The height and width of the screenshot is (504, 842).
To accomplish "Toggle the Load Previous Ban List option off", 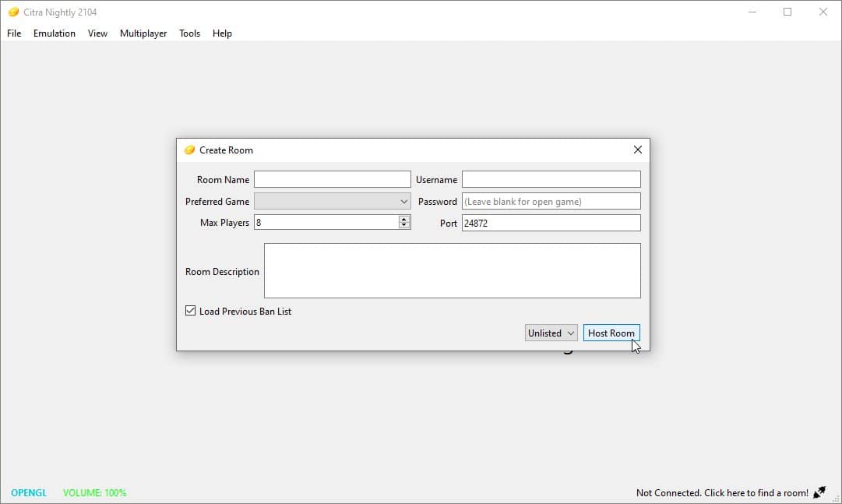I will 190,310.
